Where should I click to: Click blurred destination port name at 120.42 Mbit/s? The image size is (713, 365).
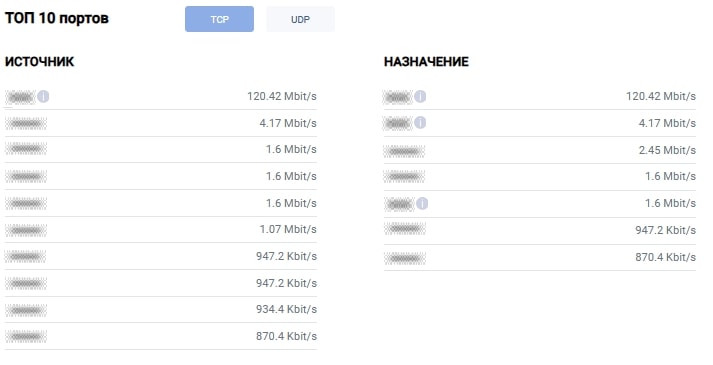[x=397, y=97]
